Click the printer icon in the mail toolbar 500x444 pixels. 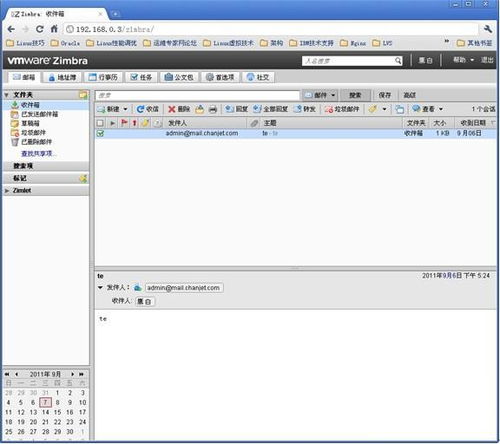213,109
